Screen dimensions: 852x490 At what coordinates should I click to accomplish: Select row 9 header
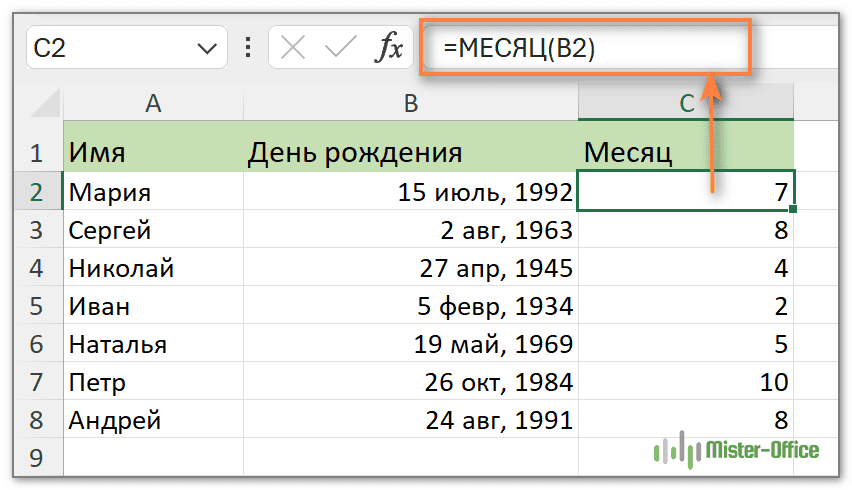tap(38, 458)
